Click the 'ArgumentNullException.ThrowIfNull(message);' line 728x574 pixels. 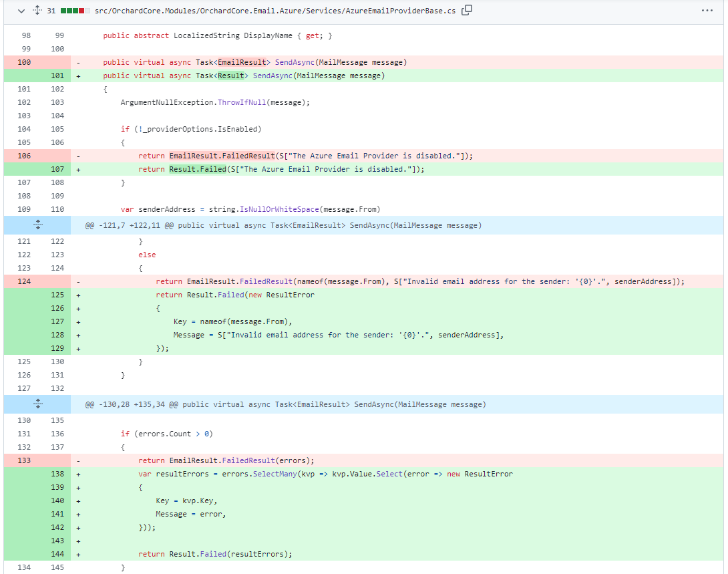215,103
